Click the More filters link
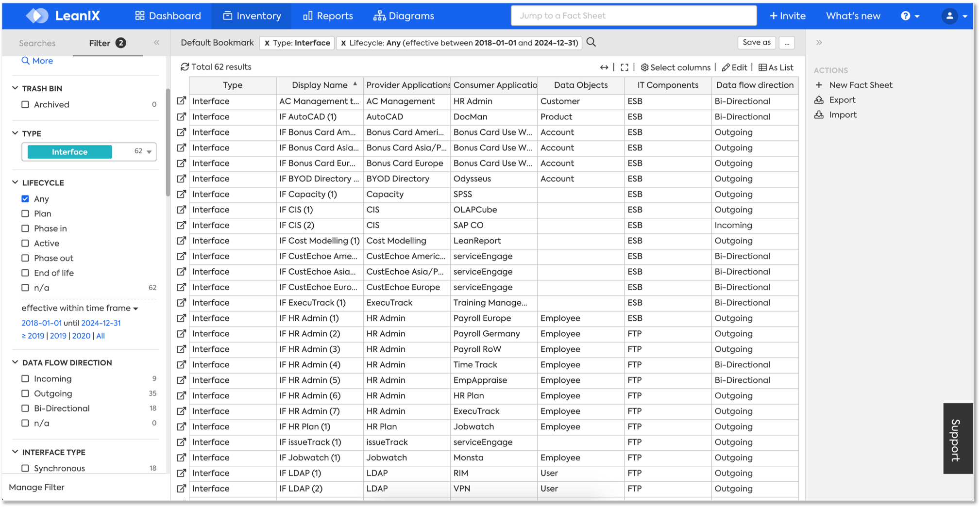 tap(37, 61)
